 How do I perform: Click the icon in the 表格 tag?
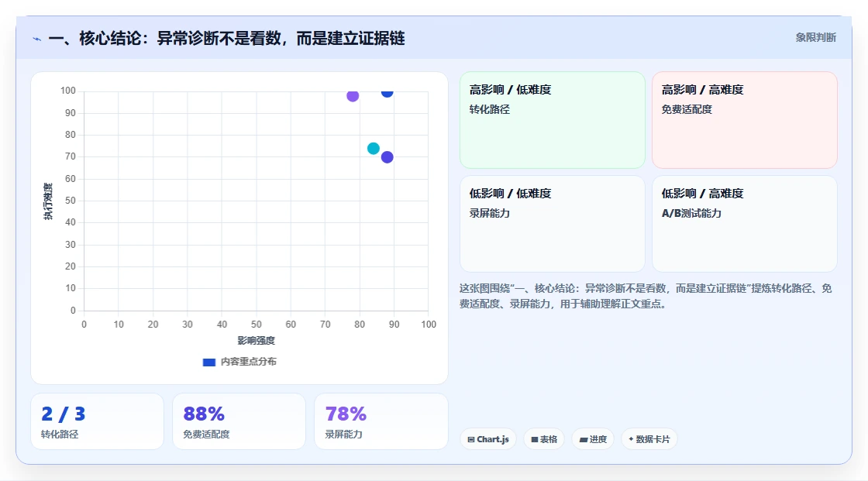pos(535,439)
